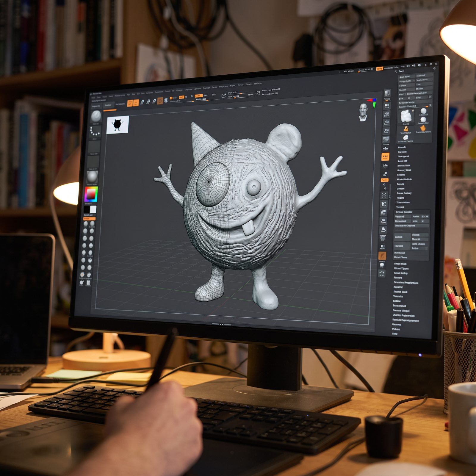Click the orange 'baltgr' button at top right
476x476 pixels.
click(379, 69)
